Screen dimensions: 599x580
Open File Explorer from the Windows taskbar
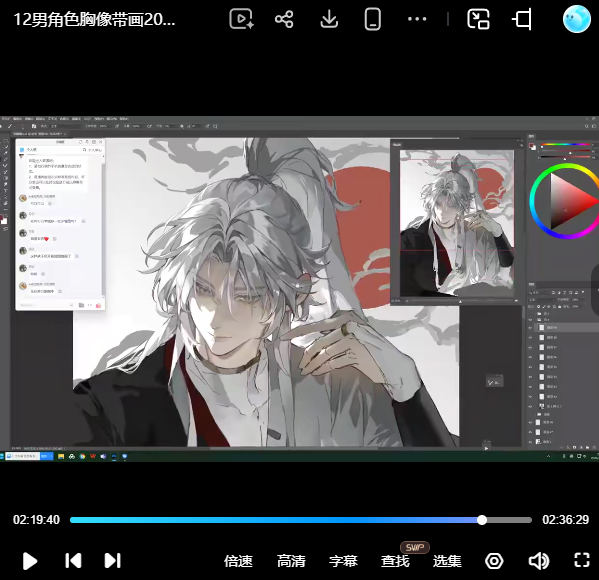click(x=61, y=457)
